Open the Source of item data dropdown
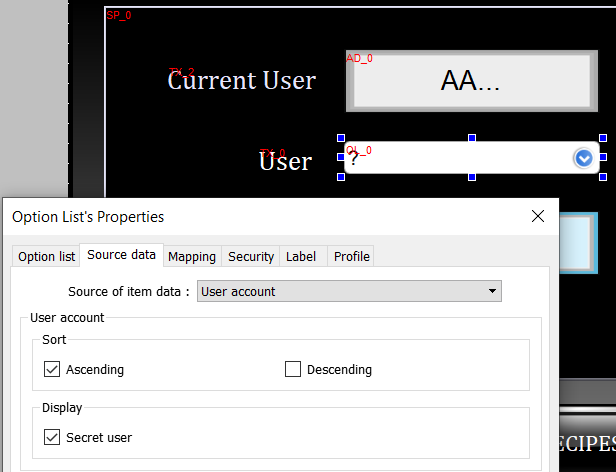Image resolution: width=616 pixels, height=472 pixels. [349, 291]
